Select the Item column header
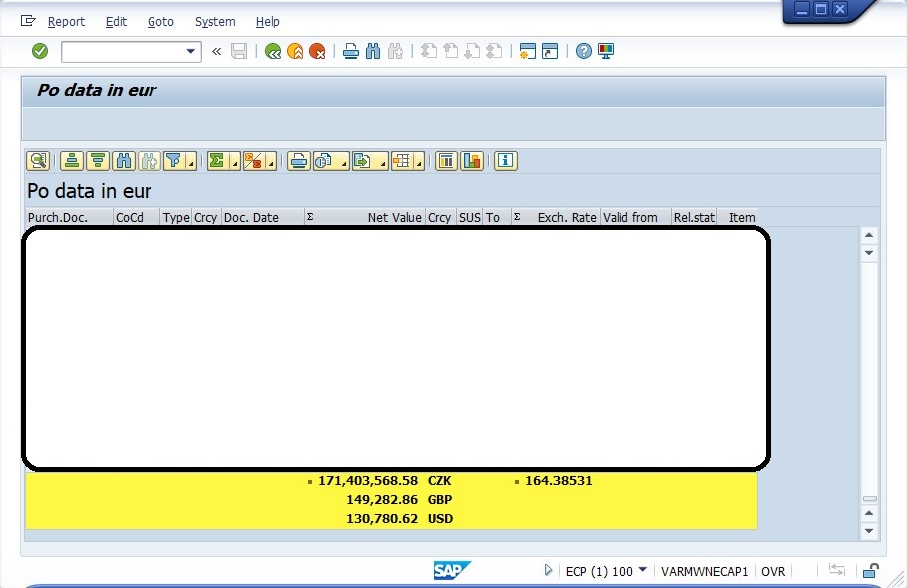Image resolution: width=907 pixels, height=588 pixels. pos(738,217)
